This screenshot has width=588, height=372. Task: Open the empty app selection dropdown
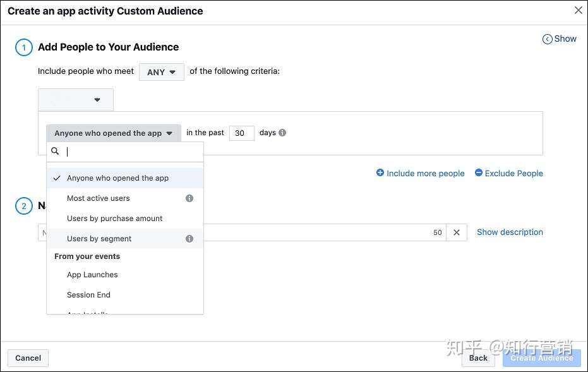pyautogui.click(x=75, y=99)
